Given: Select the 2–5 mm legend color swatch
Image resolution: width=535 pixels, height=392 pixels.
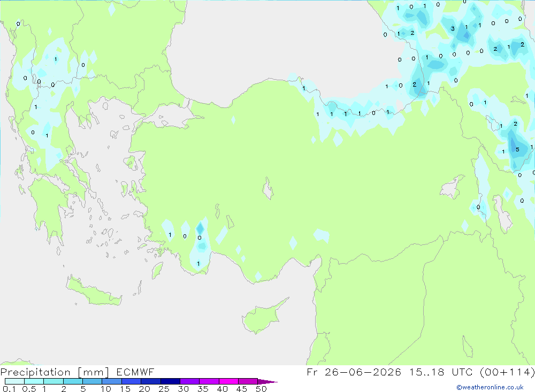Looking at the screenshot, I should pos(73,381).
